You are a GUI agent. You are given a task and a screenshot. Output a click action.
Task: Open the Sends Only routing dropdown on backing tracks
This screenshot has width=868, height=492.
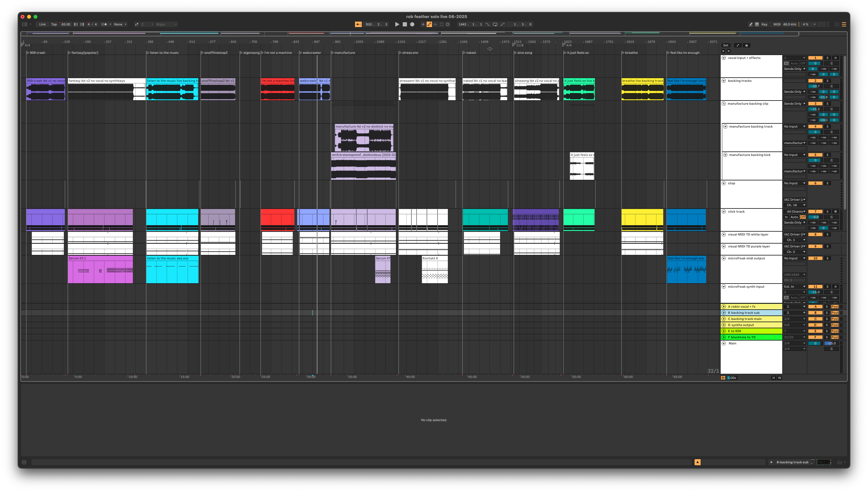point(795,92)
